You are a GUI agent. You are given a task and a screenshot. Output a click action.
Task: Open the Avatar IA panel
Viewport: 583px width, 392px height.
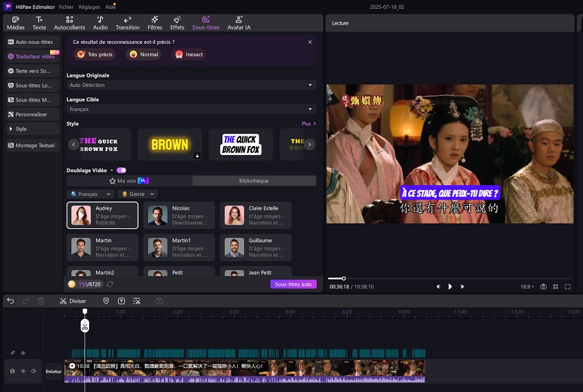(239, 23)
